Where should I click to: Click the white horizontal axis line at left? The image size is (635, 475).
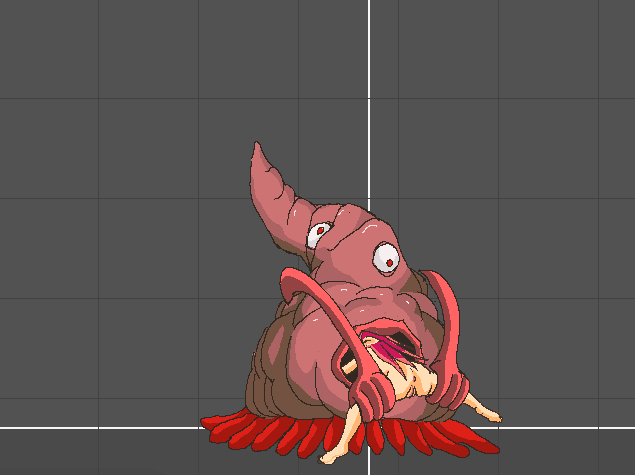coord(100,427)
